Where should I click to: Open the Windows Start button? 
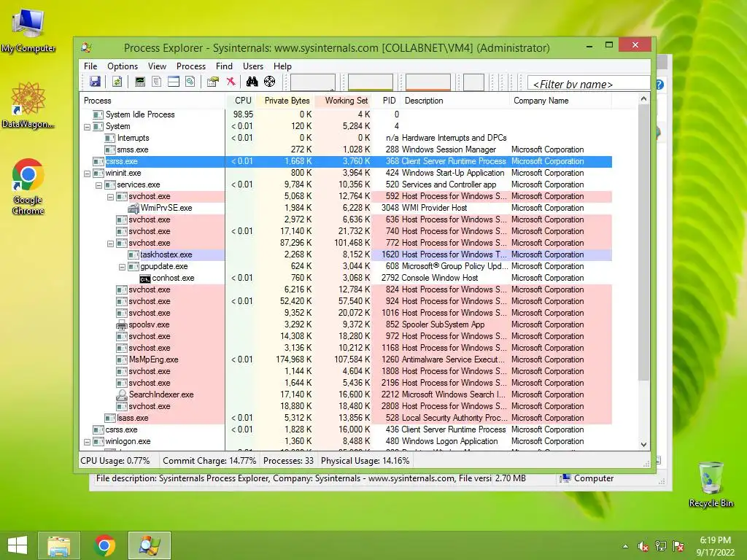click(18, 545)
